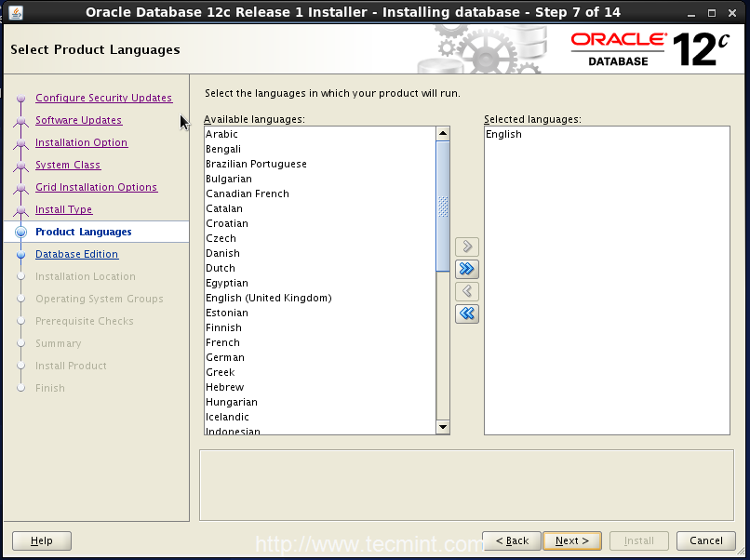750x560 pixels.
Task: Select Bulgarian in available languages
Action: [x=320, y=179]
